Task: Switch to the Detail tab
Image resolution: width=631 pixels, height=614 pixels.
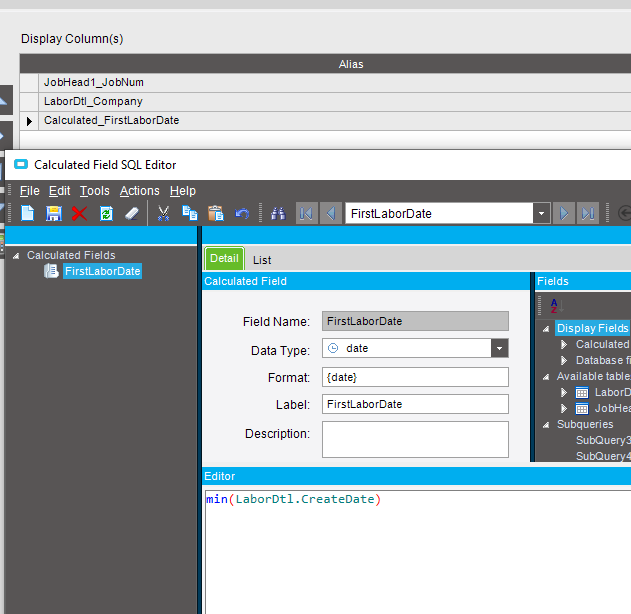Action: click(x=224, y=258)
